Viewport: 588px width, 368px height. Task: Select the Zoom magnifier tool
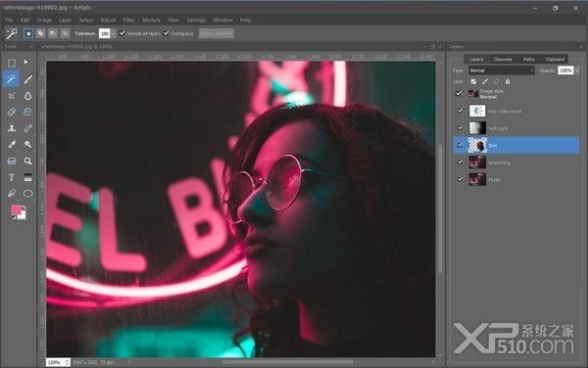(28, 161)
